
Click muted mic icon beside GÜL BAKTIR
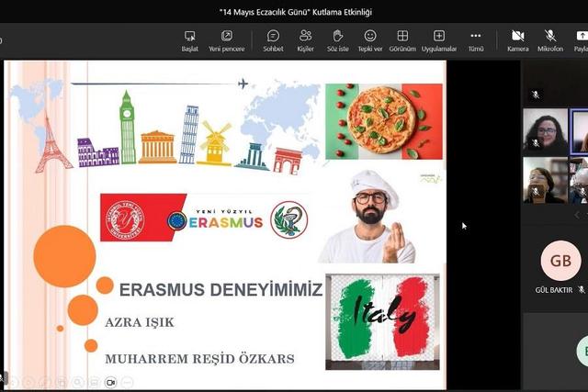(581, 290)
